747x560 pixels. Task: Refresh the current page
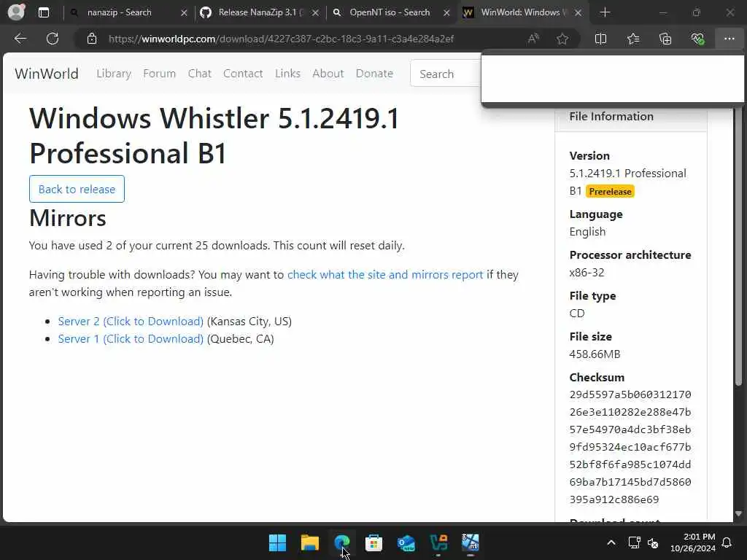click(x=53, y=39)
